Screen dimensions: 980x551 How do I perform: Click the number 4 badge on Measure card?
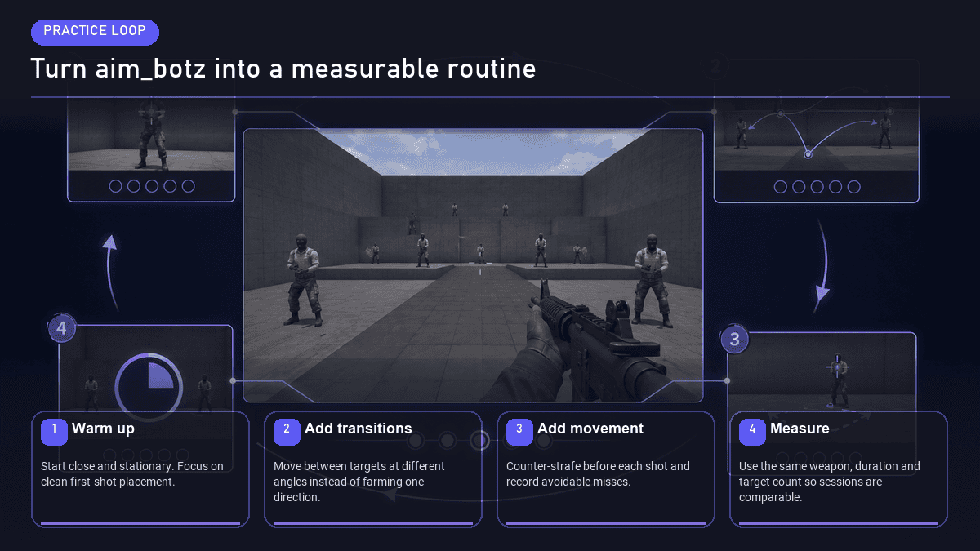tap(752, 433)
